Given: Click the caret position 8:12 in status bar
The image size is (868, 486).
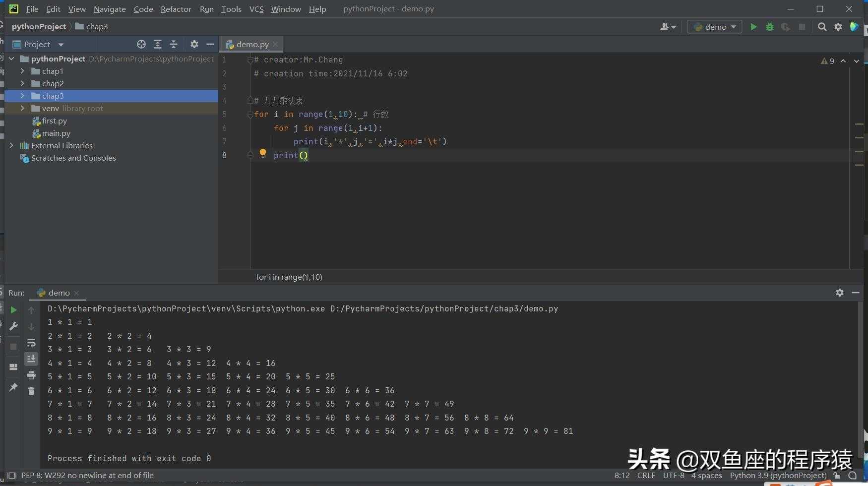Looking at the screenshot, I should 622,475.
